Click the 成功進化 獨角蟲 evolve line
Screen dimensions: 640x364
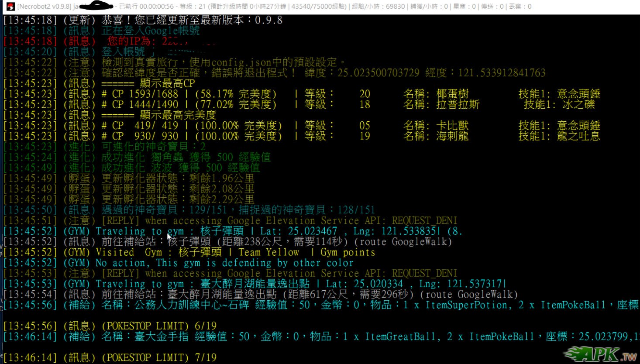(137, 157)
